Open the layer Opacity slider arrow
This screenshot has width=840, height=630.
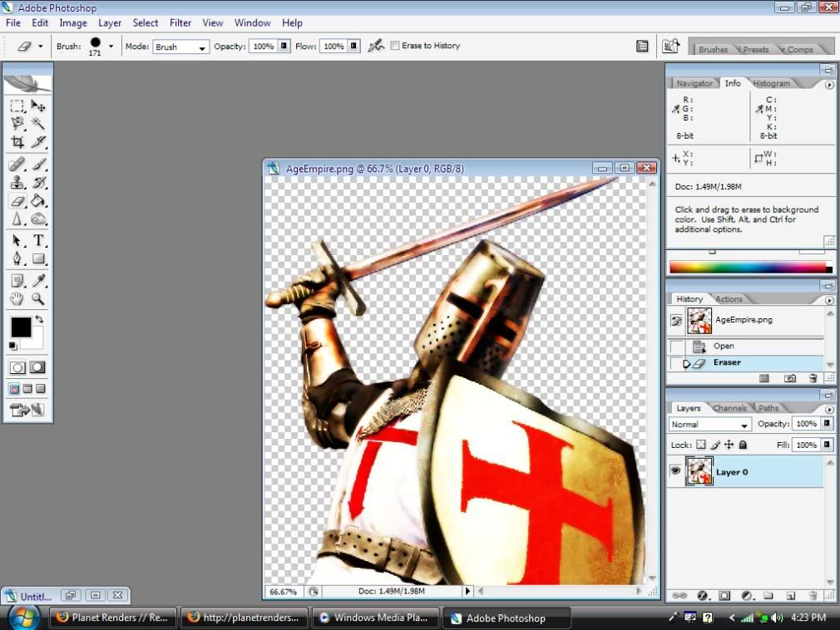tap(828, 423)
